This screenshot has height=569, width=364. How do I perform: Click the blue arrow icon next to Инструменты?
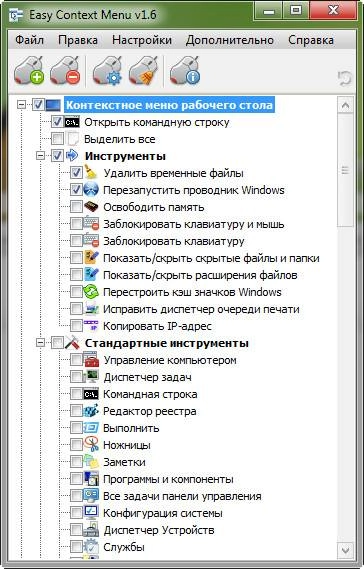[x=73, y=156]
